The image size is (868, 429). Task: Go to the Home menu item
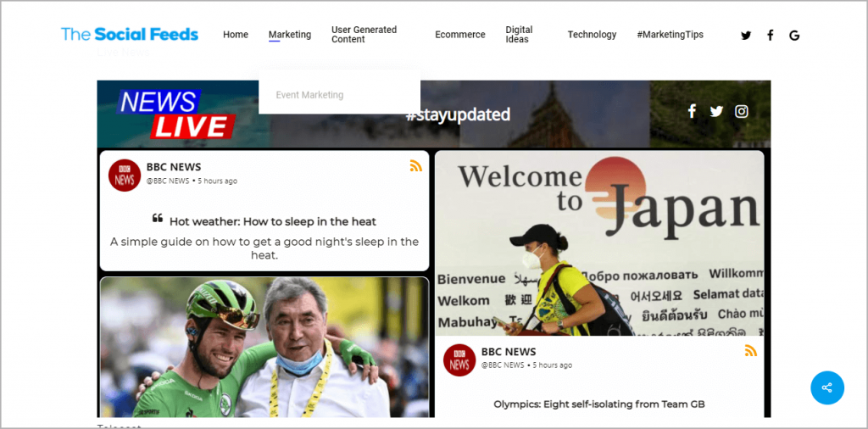coord(236,34)
